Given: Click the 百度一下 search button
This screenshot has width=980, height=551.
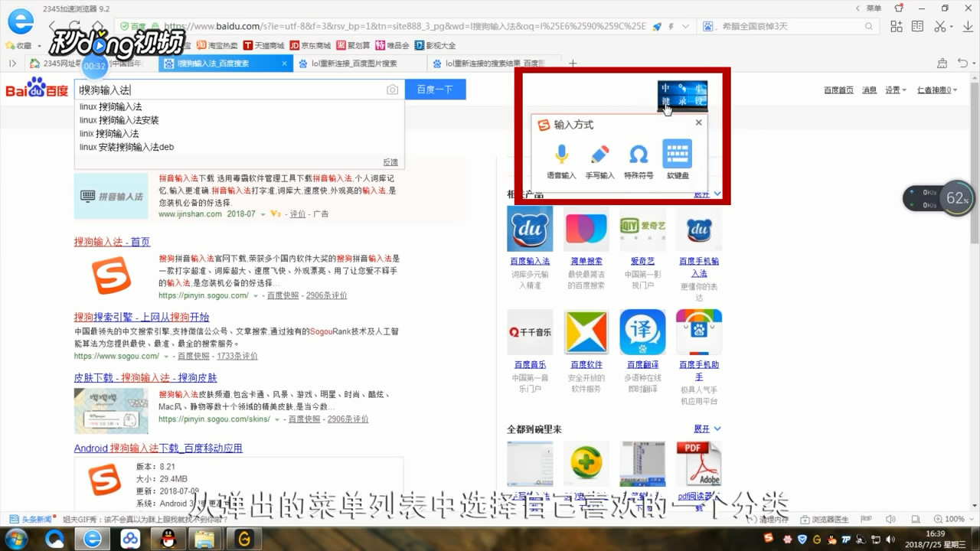Looking at the screenshot, I should (x=435, y=90).
